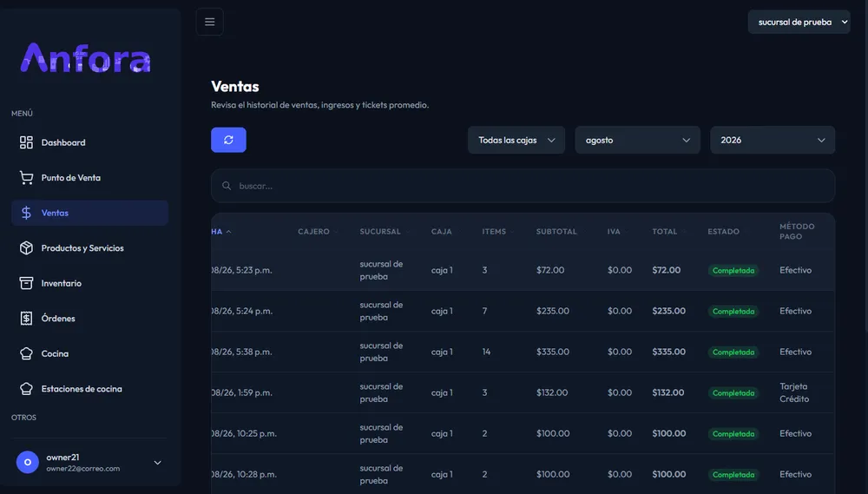Click the Anfora logo
Viewport: 868px width, 494px height.
[x=85, y=57]
